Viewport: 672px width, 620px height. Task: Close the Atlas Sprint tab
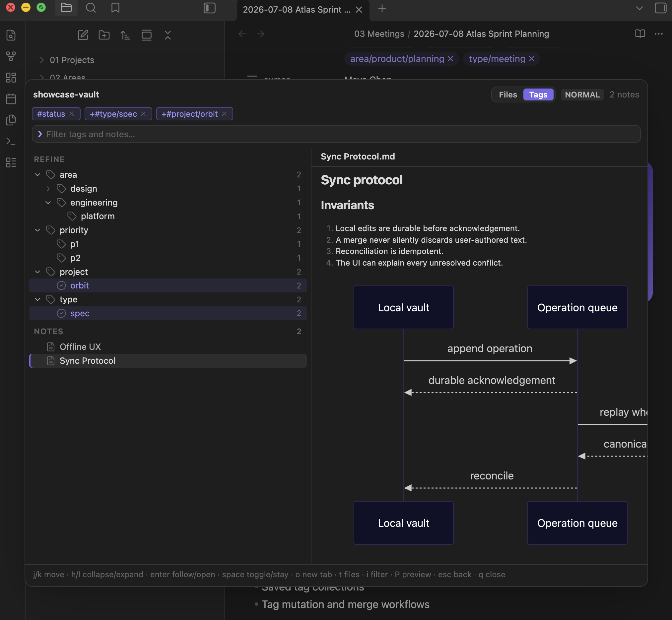point(359,10)
